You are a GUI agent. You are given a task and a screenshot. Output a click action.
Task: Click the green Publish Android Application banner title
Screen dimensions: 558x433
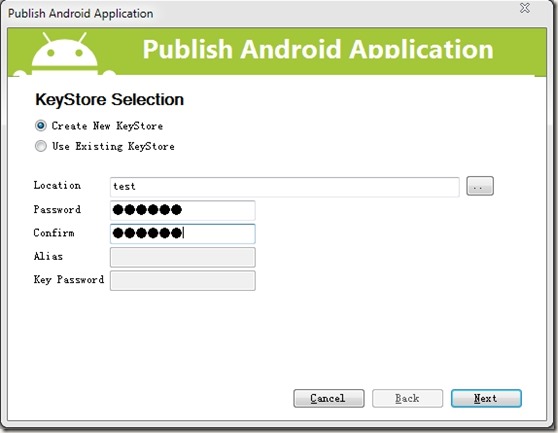[318, 49]
